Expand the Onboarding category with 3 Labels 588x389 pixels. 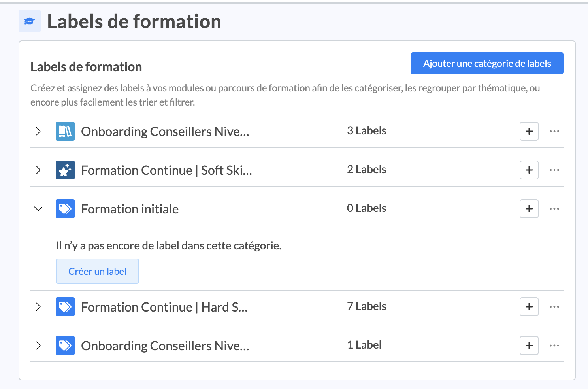[x=38, y=131]
